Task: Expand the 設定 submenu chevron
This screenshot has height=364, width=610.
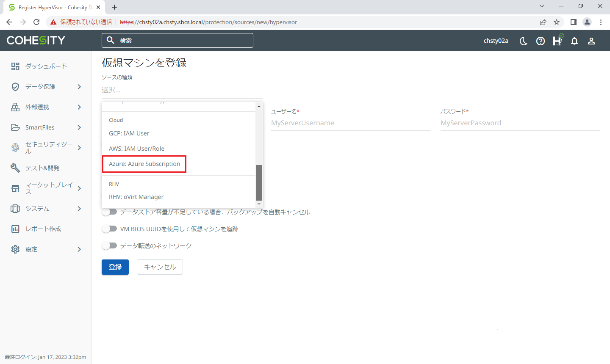Action: click(79, 249)
